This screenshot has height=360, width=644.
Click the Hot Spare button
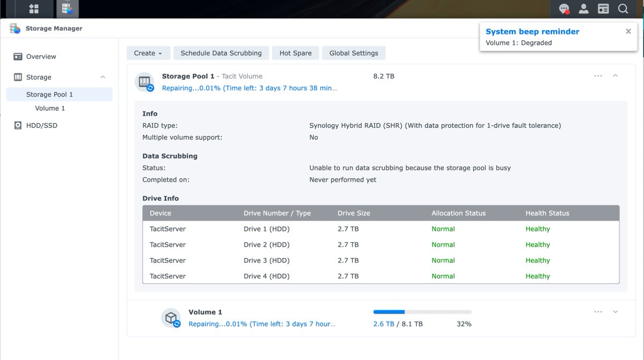coord(296,53)
